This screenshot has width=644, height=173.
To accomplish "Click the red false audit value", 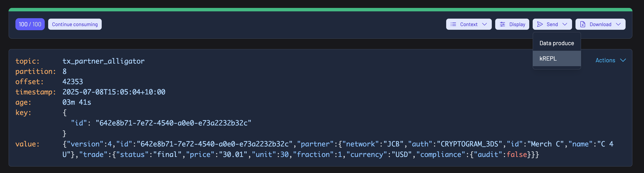I will tap(517, 155).
